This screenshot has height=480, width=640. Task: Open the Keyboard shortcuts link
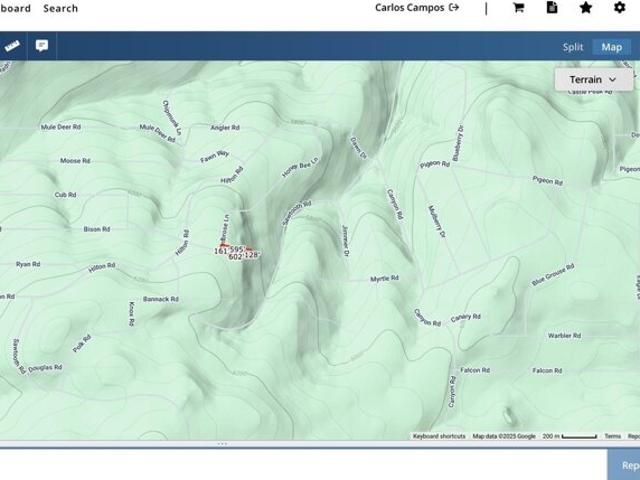pyautogui.click(x=439, y=436)
